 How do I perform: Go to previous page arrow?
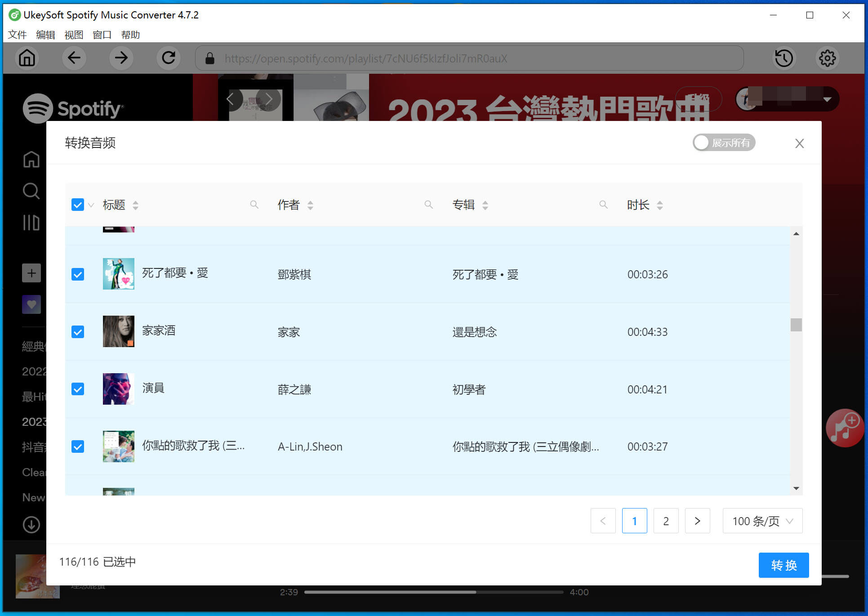coord(603,521)
